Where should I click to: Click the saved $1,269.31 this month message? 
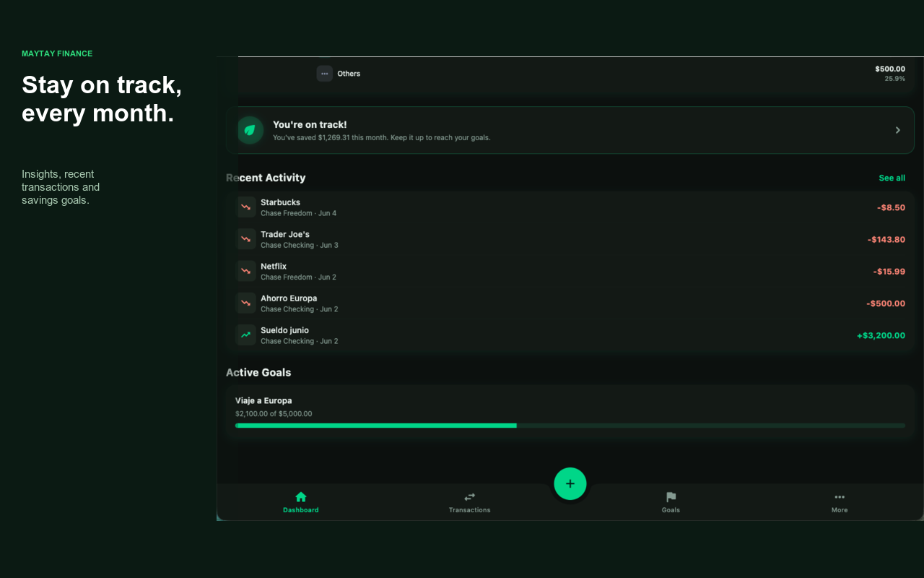point(381,137)
